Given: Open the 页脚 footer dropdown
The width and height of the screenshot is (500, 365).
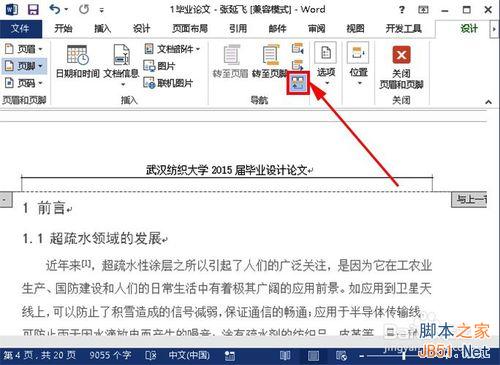Looking at the screenshot, I should coord(24,66).
